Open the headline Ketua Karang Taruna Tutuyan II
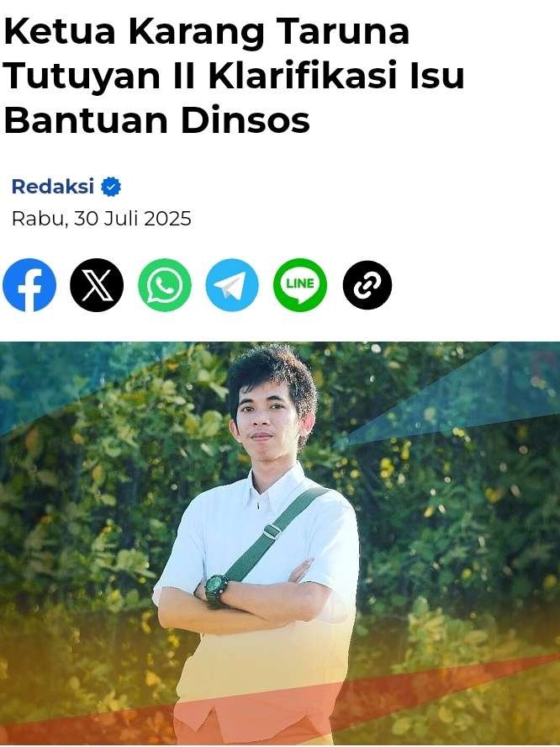Screen dimensions: 560x747 point(235,76)
